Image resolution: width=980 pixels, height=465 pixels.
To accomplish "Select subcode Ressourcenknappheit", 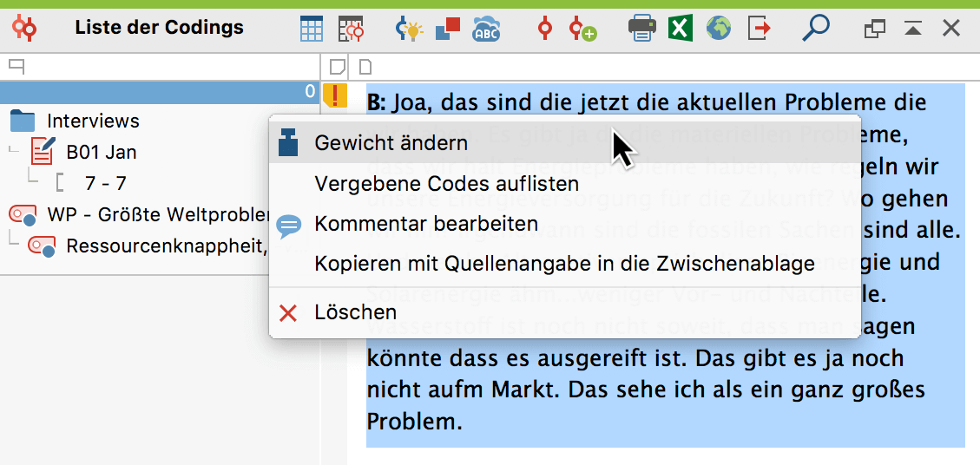I will pos(148,246).
